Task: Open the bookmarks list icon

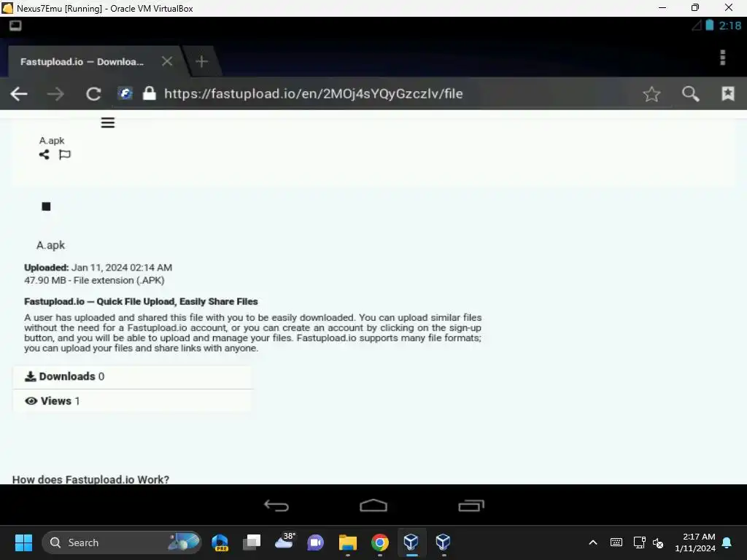Action: click(x=728, y=93)
